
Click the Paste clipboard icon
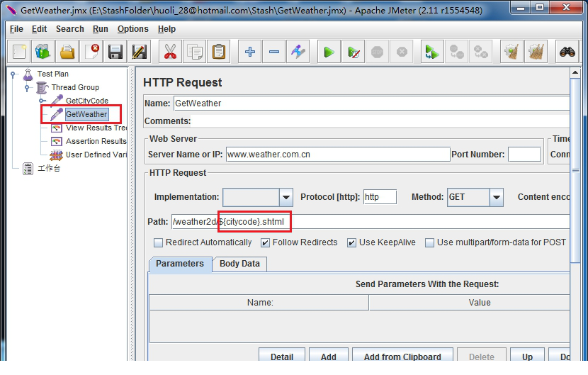point(218,52)
